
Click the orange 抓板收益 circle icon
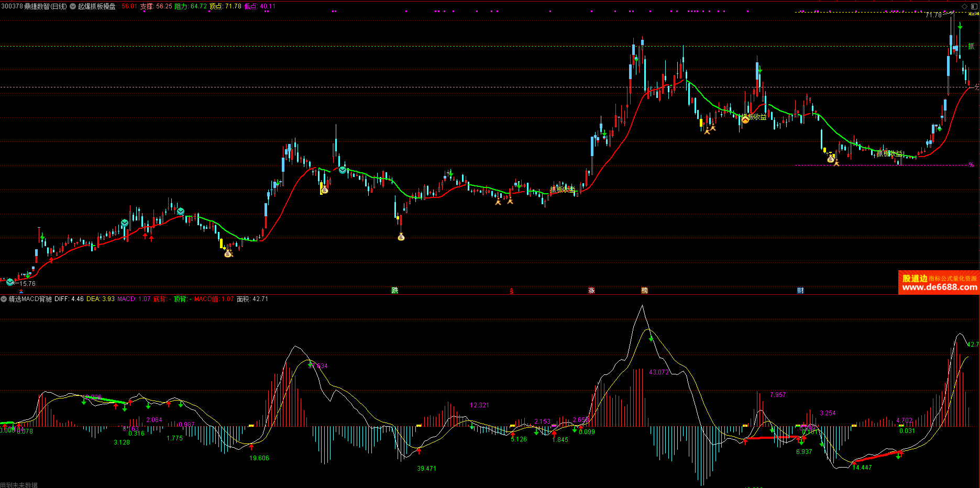click(745, 120)
